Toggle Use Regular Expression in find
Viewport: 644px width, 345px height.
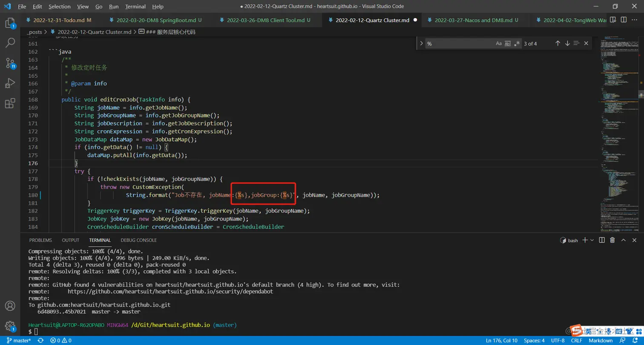click(517, 43)
